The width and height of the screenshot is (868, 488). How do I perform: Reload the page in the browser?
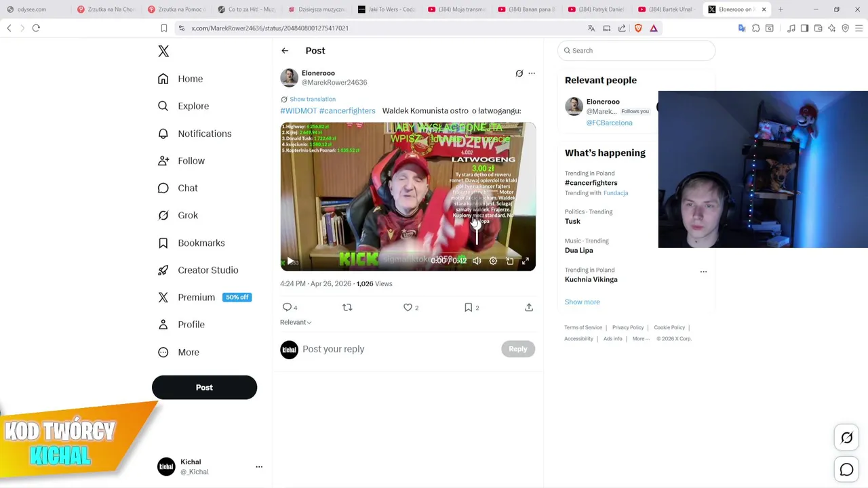click(x=36, y=28)
